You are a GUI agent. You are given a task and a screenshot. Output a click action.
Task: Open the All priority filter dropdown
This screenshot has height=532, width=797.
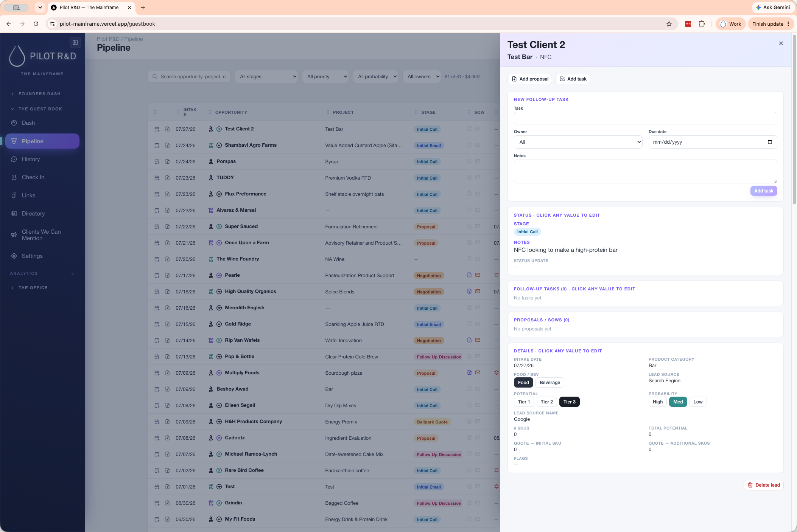325,77
